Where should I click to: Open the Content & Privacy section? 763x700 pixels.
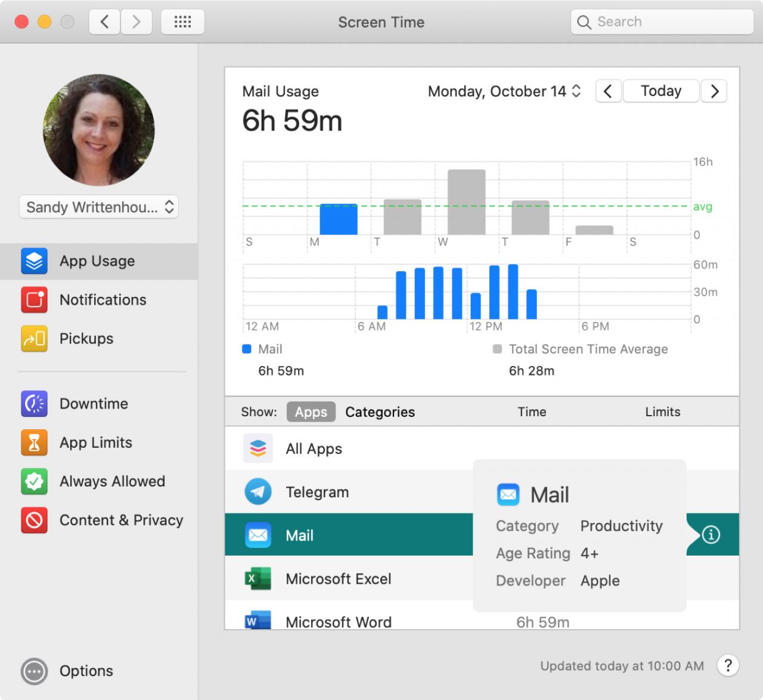coord(99,520)
